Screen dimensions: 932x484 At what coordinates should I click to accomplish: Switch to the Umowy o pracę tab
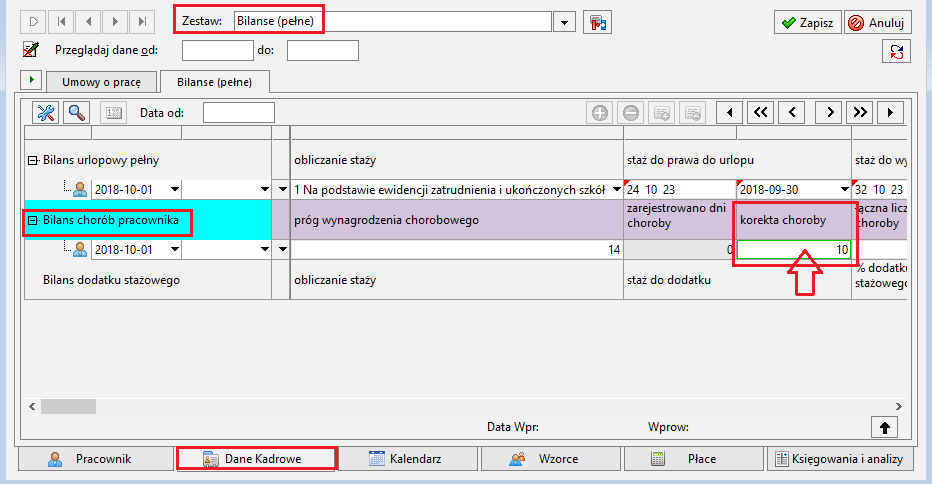click(102, 82)
